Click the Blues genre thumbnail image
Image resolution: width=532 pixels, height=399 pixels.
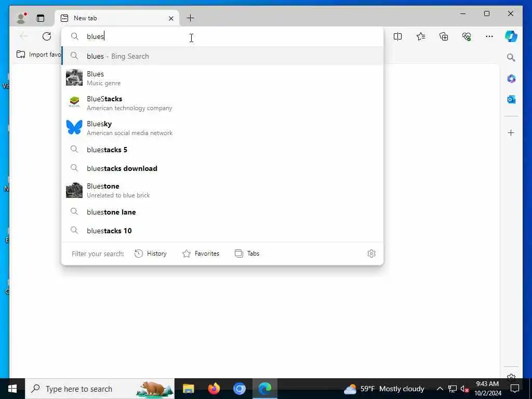74,78
